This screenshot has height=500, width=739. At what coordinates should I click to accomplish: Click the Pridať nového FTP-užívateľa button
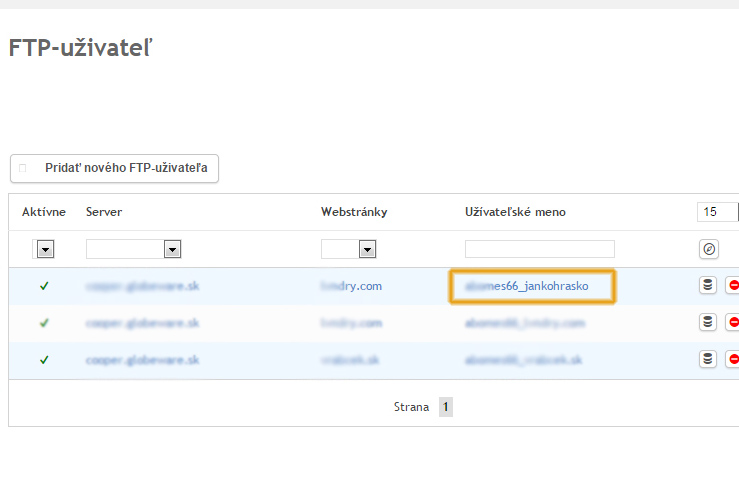click(x=115, y=168)
